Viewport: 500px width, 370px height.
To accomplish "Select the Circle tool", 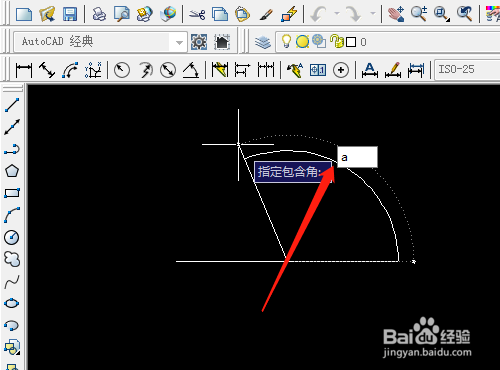I will [x=12, y=237].
